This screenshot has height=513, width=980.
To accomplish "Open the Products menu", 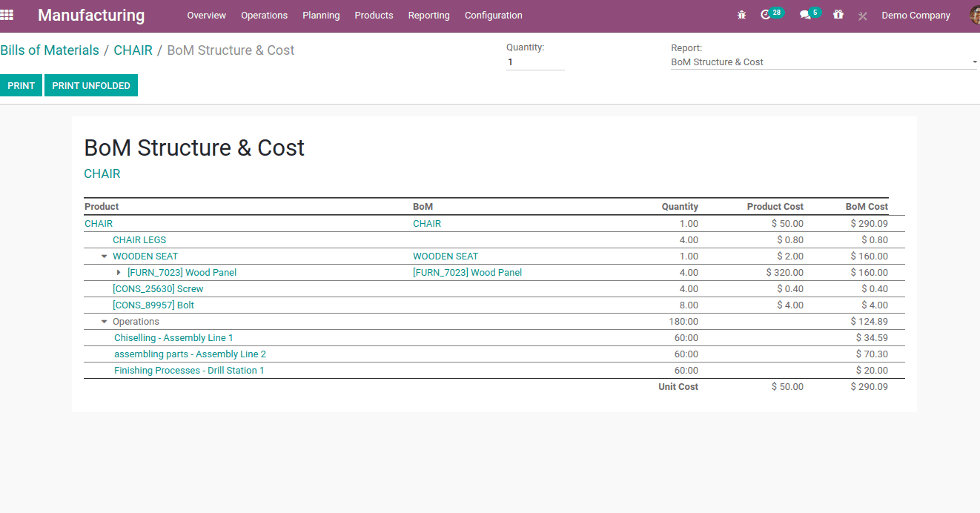I will (374, 15).
